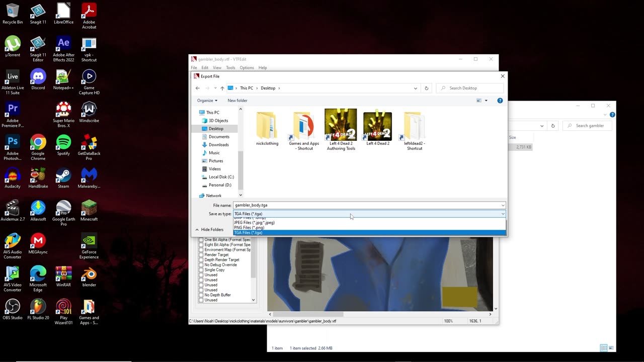Image resolution: width=644 pixels, height=362 pixels.
Task: Open Google Chrome desktop icon
Action: 38,147
